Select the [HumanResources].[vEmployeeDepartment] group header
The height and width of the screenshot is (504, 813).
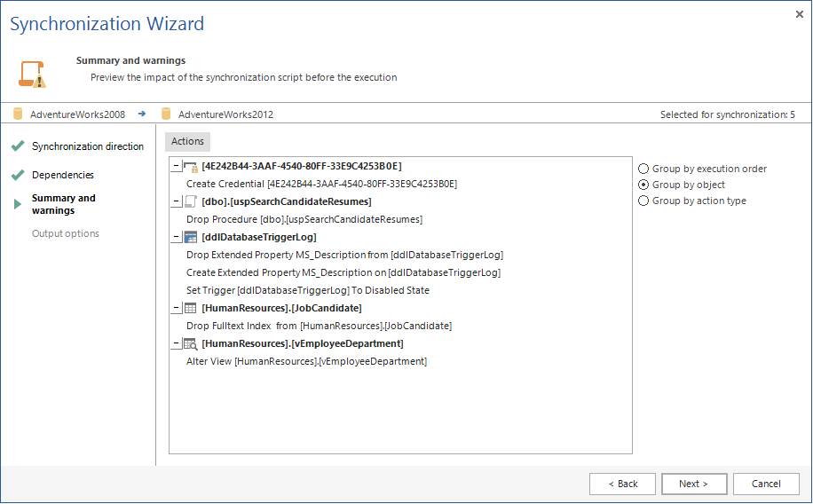pos(303,343)
